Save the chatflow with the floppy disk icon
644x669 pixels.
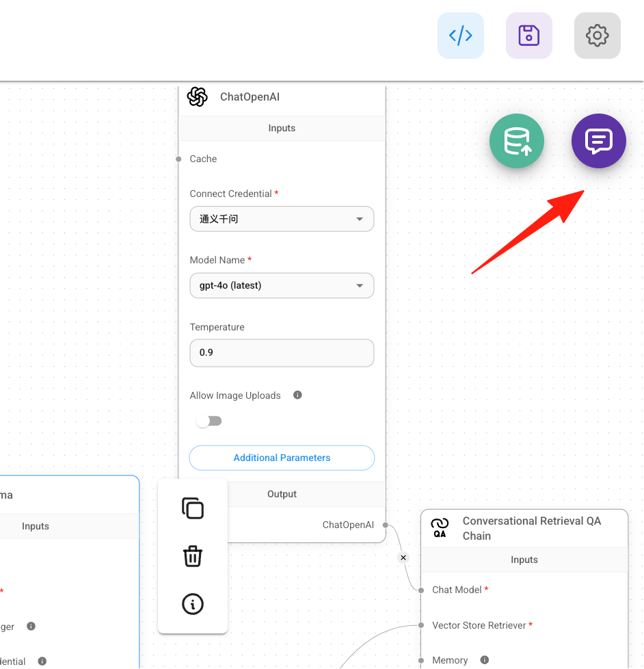pyautogui.click(x=529, y=36)
